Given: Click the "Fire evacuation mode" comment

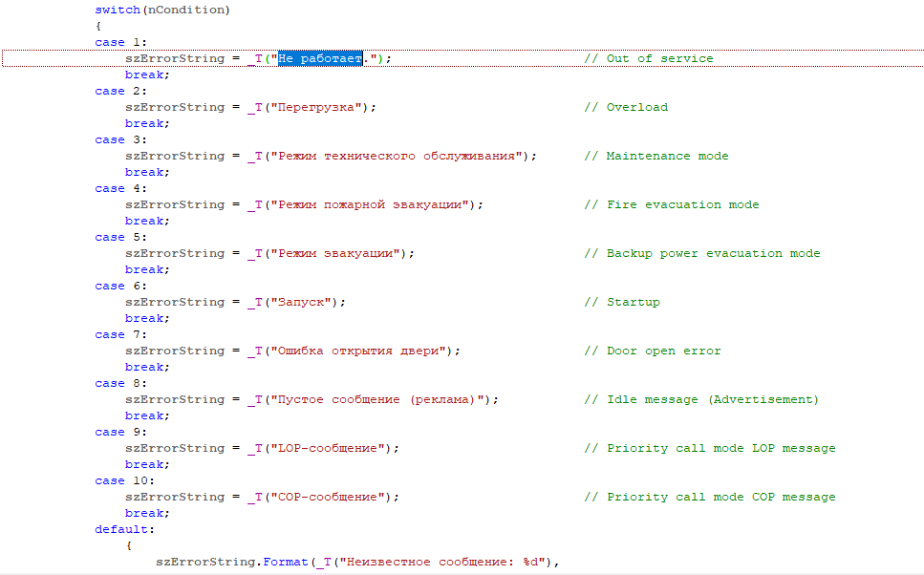Looking at the screenshot, I should [x=682, y=205].
